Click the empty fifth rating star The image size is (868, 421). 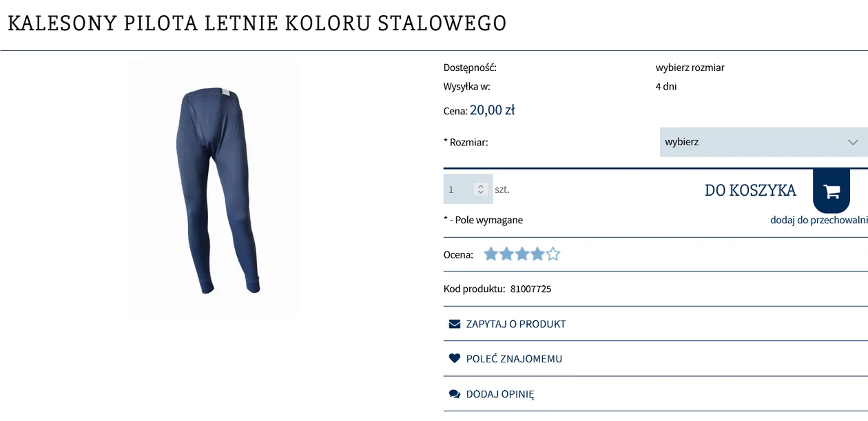pos(552,254)
